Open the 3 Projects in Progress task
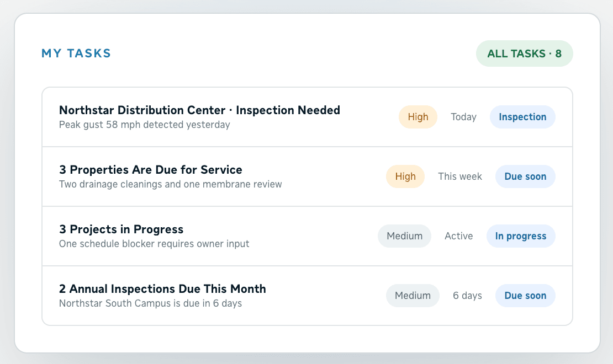The image size is (613, 364). (121, 229)
